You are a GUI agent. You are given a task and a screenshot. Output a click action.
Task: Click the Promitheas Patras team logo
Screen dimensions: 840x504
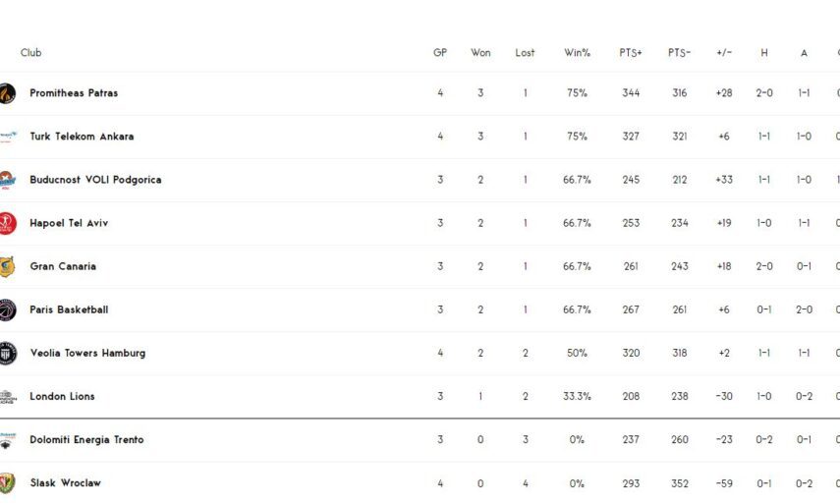[x=7, y=93]
